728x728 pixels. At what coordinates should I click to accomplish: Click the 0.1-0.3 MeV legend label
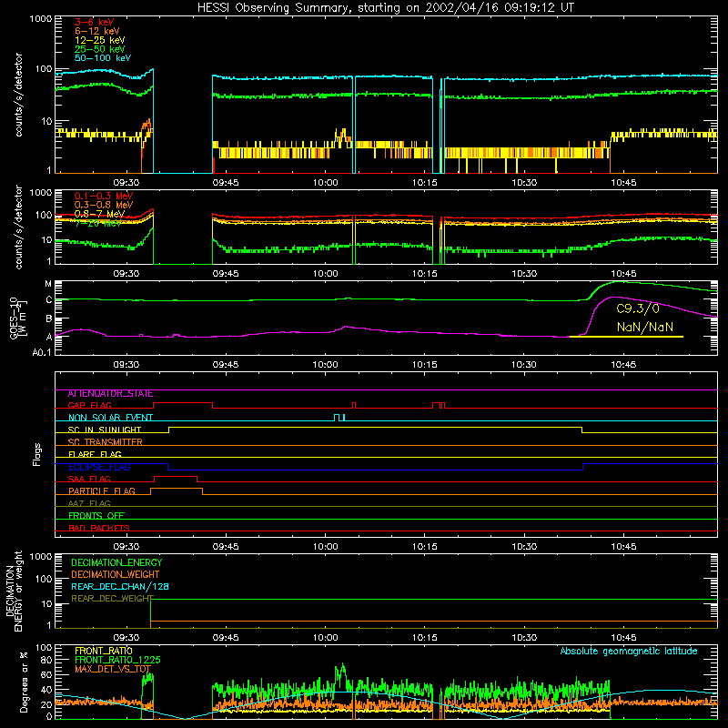click(x=104, y=197)
